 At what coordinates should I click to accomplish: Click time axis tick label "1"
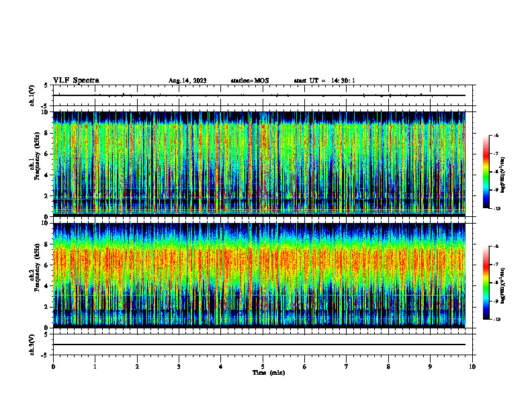pyautogui.click(x=95, y=367)
